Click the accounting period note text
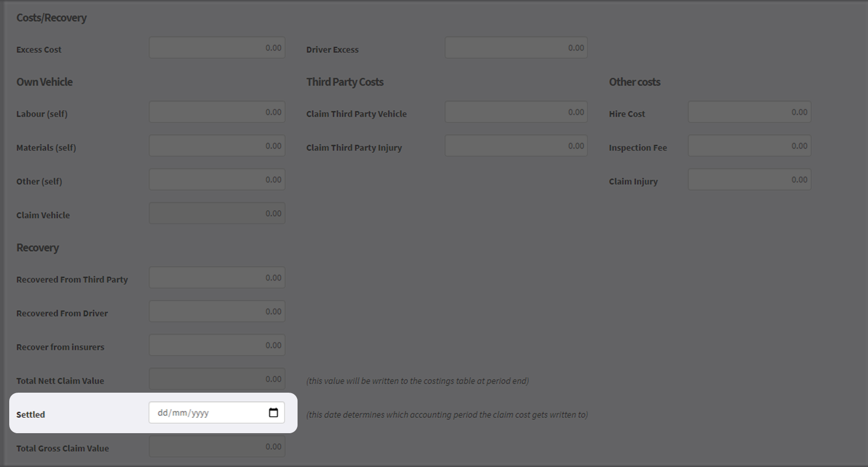Viewport: 868px width, 467px height. click(447, 415)
